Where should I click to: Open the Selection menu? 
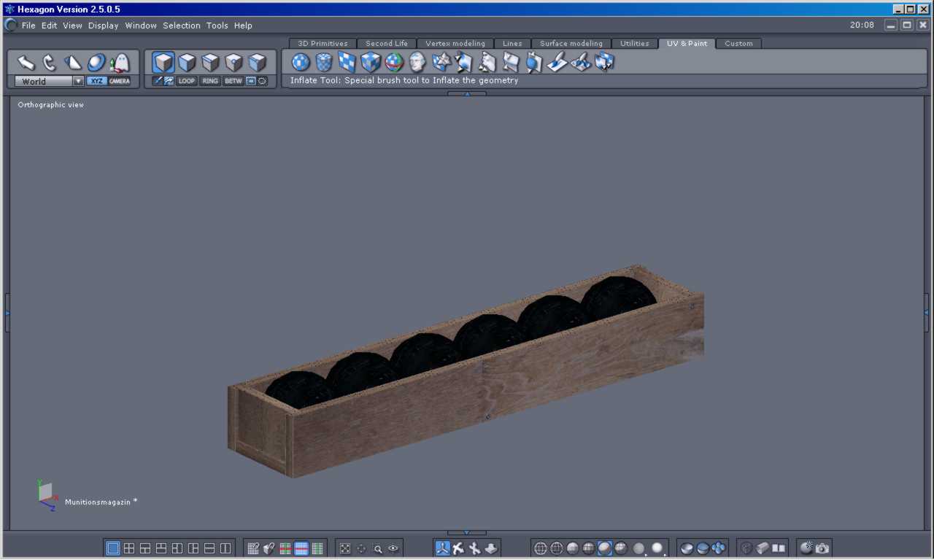(181, 26)
